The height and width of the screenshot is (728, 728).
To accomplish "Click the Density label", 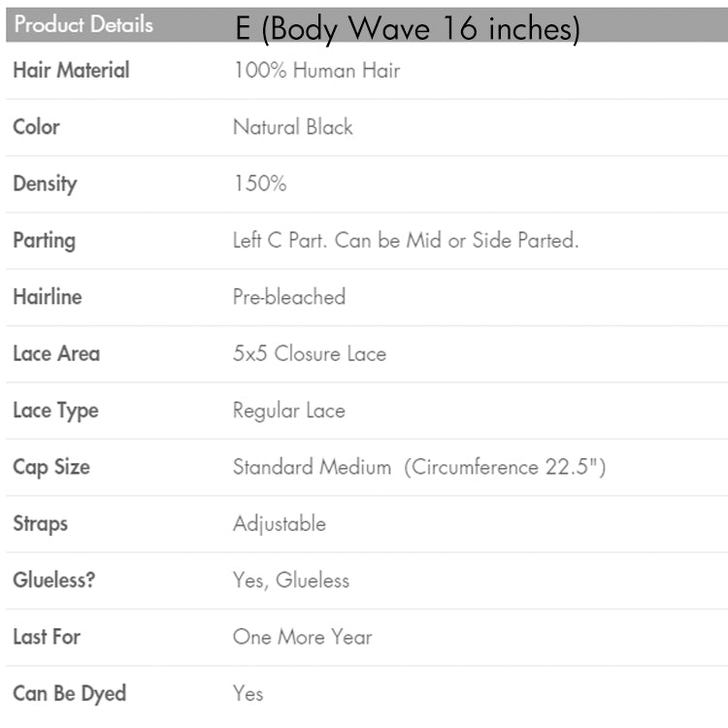I will click(45, 184).
